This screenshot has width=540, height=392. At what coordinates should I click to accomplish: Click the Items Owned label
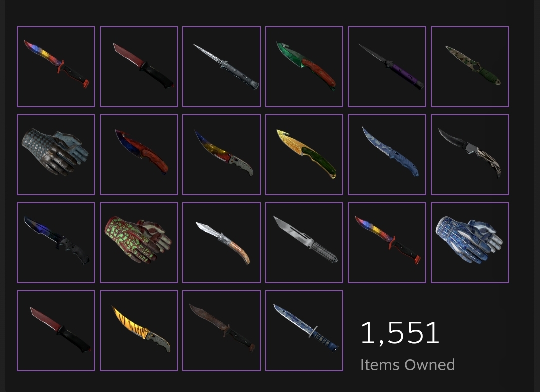408,365
